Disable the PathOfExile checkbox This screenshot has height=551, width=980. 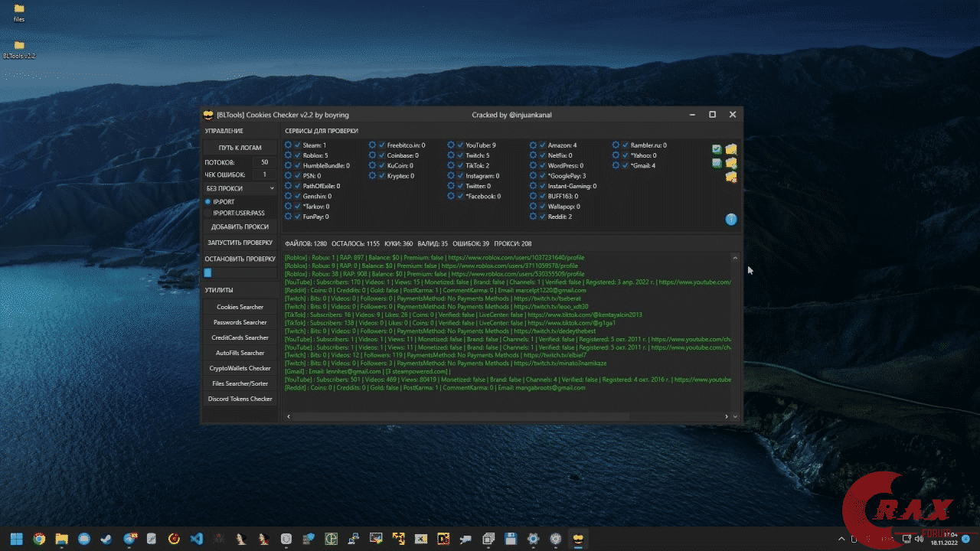pos(298,186)
